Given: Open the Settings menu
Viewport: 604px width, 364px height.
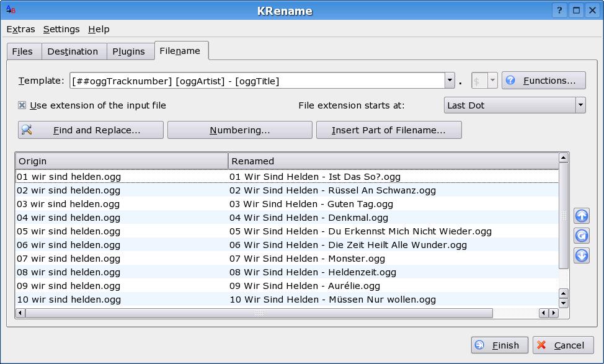Looking at the screenshot, I should coord(61,29).
